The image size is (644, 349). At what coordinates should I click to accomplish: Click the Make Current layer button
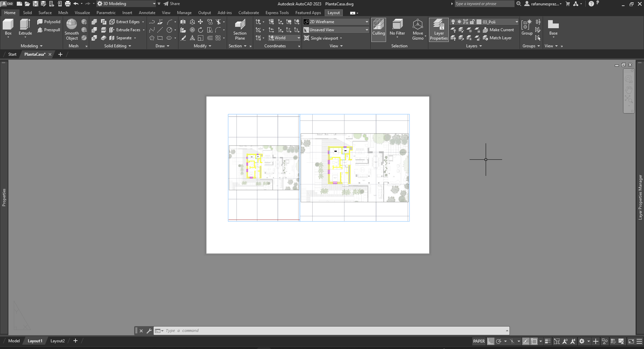pyautogui.click(x=498, y=30)
